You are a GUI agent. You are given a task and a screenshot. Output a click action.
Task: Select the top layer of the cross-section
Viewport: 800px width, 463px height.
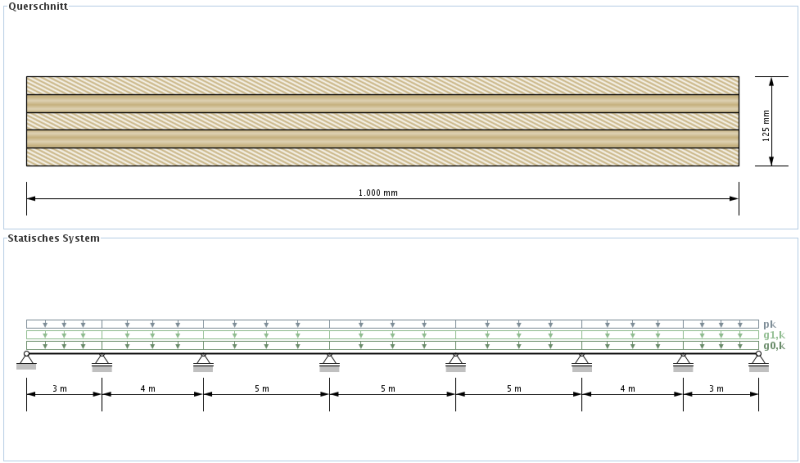click(x=382, y=85)
